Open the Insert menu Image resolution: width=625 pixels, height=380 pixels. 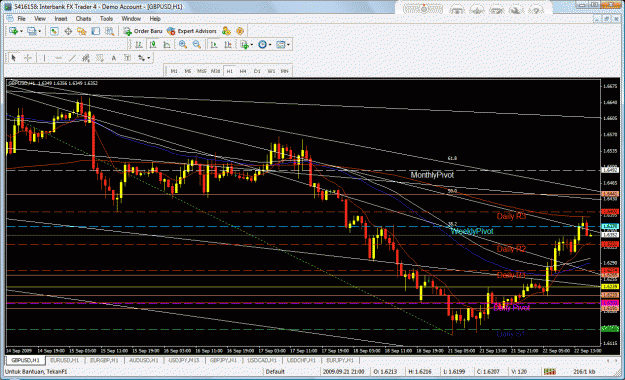(61, 19)
